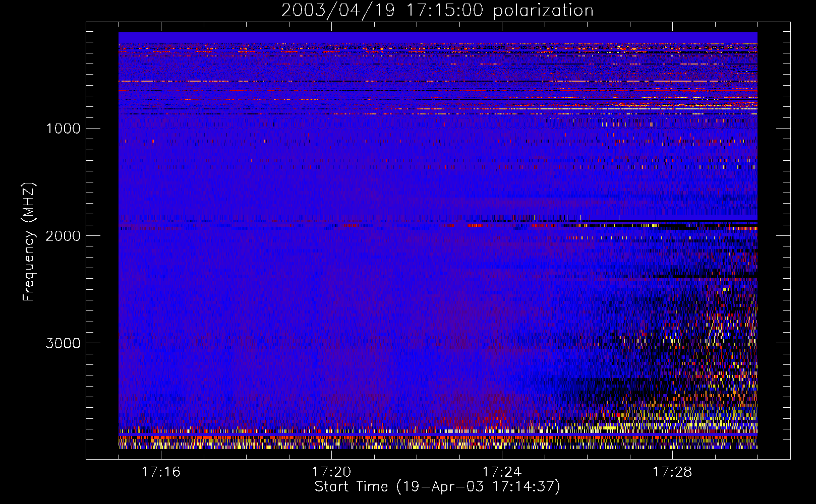Select the 2000 frequency tick label
This screenshot has height=504, width=816.
coord(63,236)
